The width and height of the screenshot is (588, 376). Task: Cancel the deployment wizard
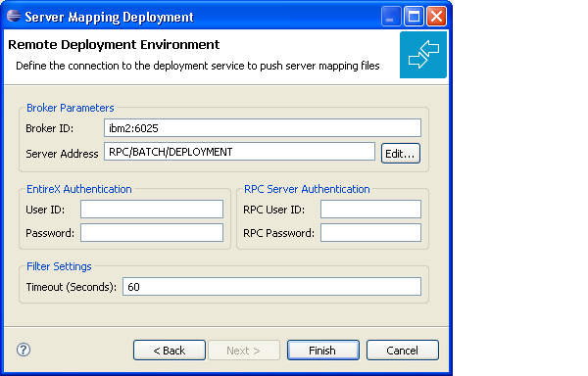tap(403, 351)
